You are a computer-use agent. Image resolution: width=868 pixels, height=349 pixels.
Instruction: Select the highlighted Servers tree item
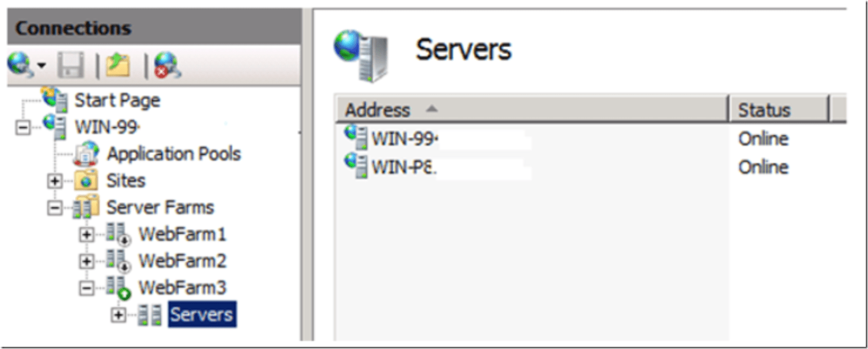[202, 314]
